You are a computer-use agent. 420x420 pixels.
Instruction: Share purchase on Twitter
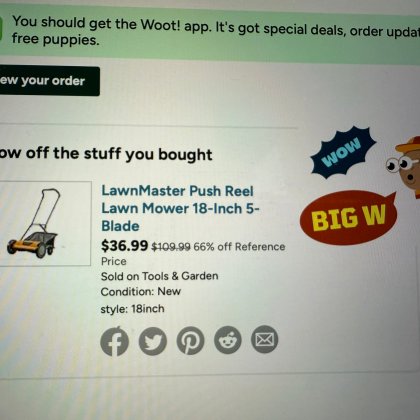153,341
